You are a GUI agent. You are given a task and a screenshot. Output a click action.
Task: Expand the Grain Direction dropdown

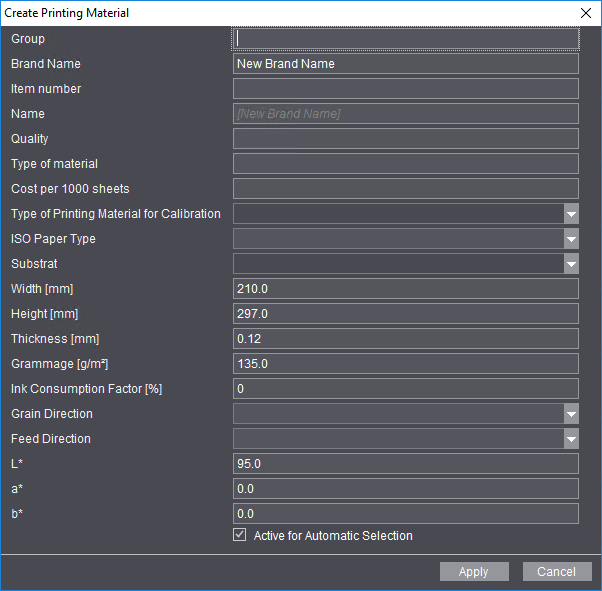pyautogui.click(x=571, y=414)
